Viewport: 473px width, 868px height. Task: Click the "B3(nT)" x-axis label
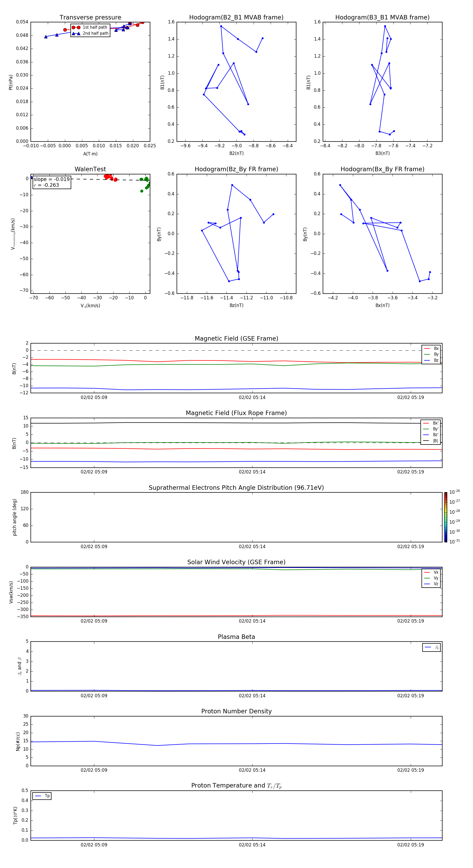point(382,153)
